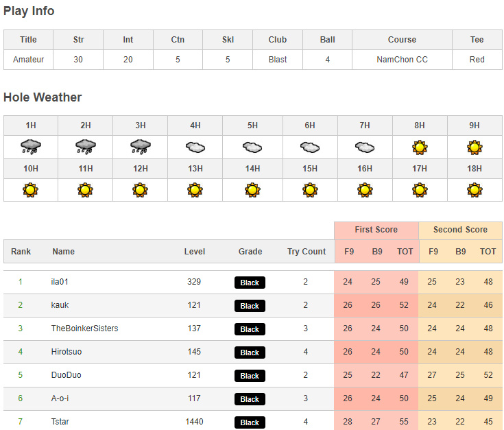Click the Second Score header cell
504x430 pixels.
coord(460,230)
